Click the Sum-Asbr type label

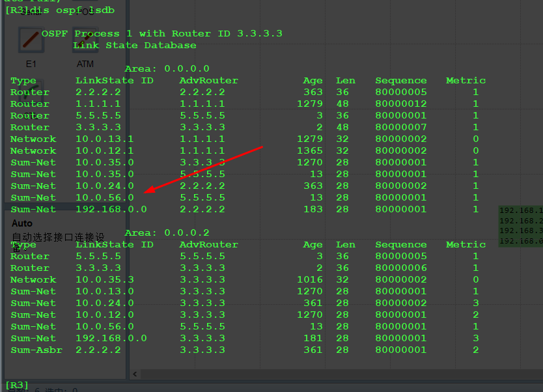click(36, 350)
